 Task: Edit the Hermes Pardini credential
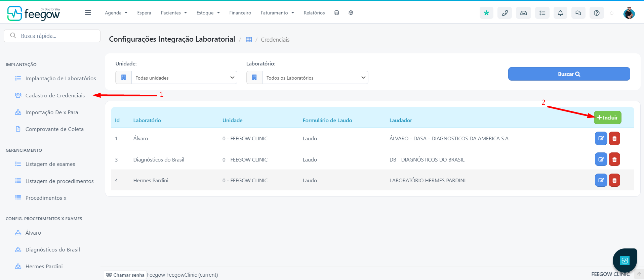coord(601,180)
